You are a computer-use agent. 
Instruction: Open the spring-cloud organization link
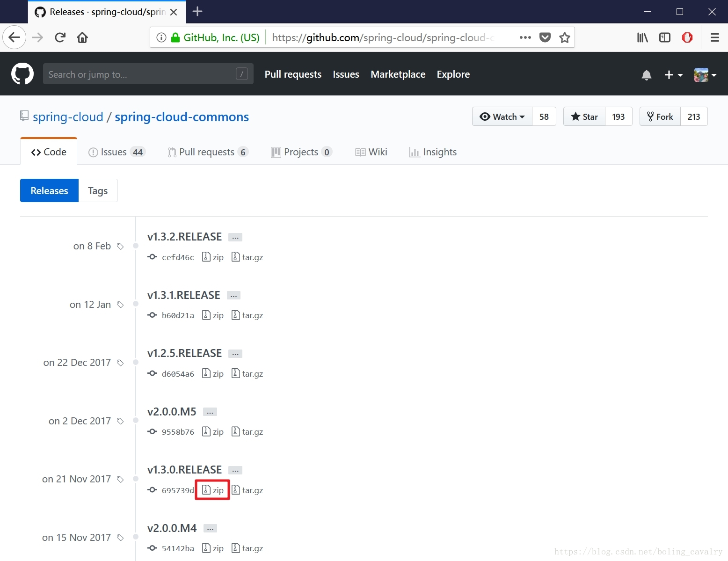click(68, 117)
